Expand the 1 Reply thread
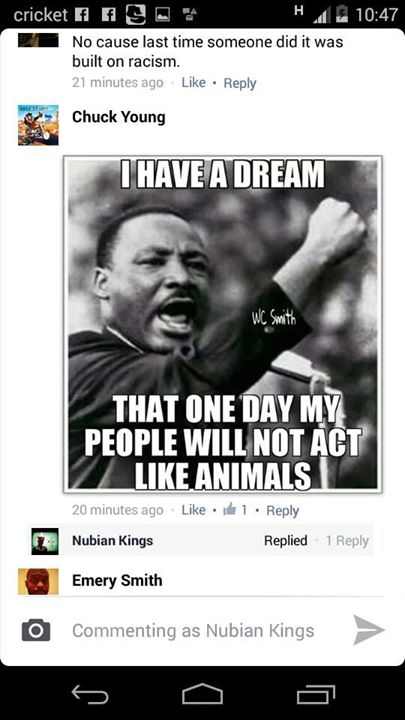The image size is (405, 720). point(347,541)
